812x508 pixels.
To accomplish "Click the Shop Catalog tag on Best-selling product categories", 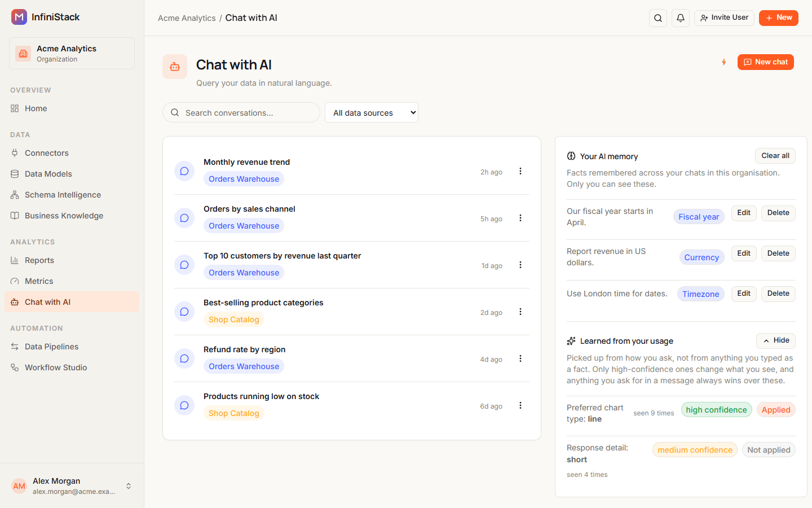I will point(234,319).
